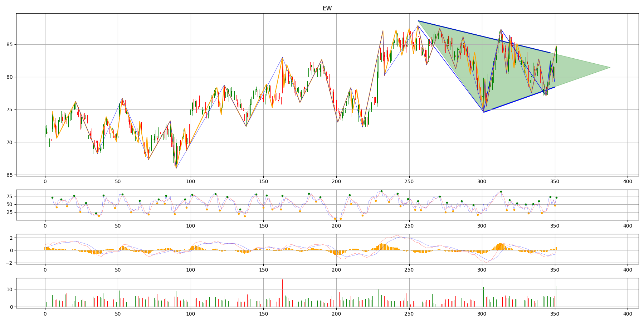Click the triangle's top-left vertex near 256
The width and height of the screenshot is (644, 322).
418,21
